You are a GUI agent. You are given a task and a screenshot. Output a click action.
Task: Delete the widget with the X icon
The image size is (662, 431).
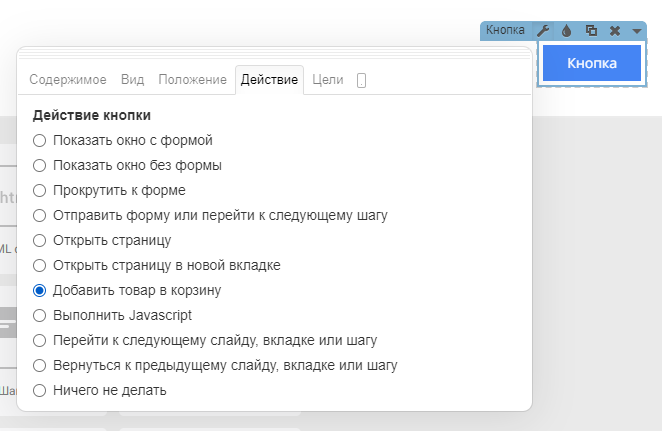click(x=615, y=31)
